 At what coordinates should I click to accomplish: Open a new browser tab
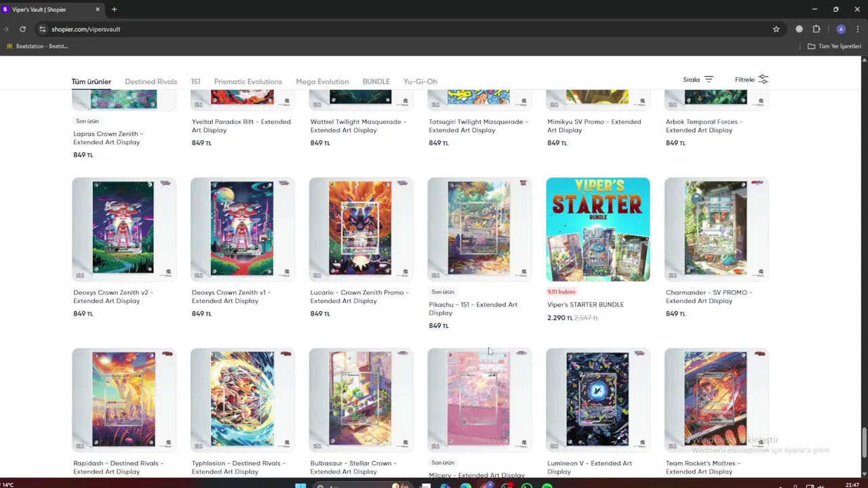114,9
